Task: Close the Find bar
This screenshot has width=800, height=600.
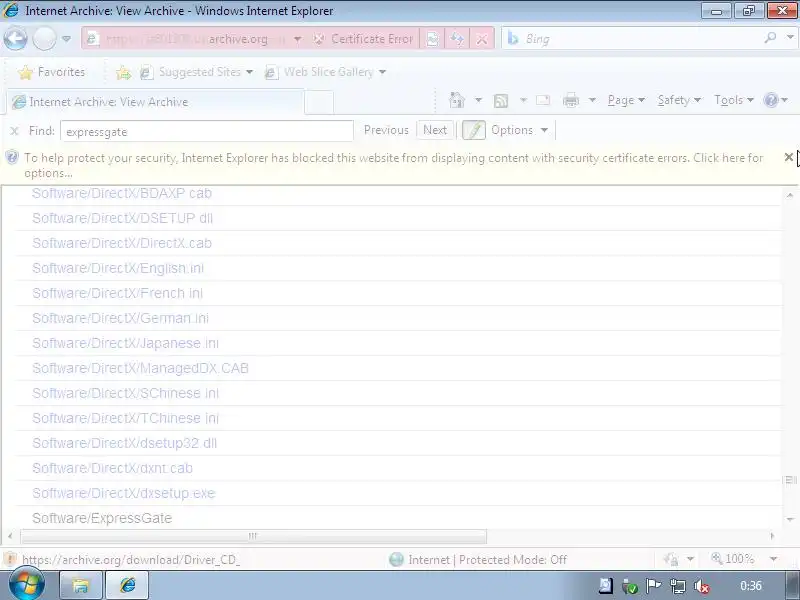Action: pyautogui.click(x=14, y=131)
